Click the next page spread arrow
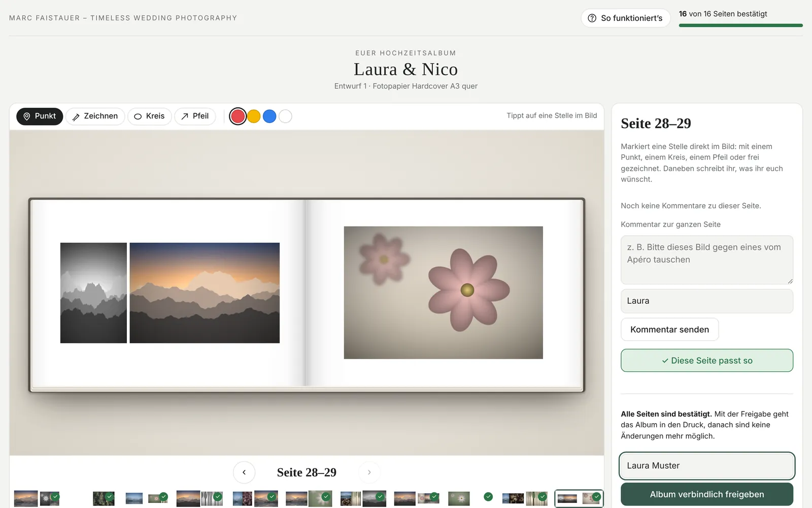 pyautogui.click(x=369, y=472)
